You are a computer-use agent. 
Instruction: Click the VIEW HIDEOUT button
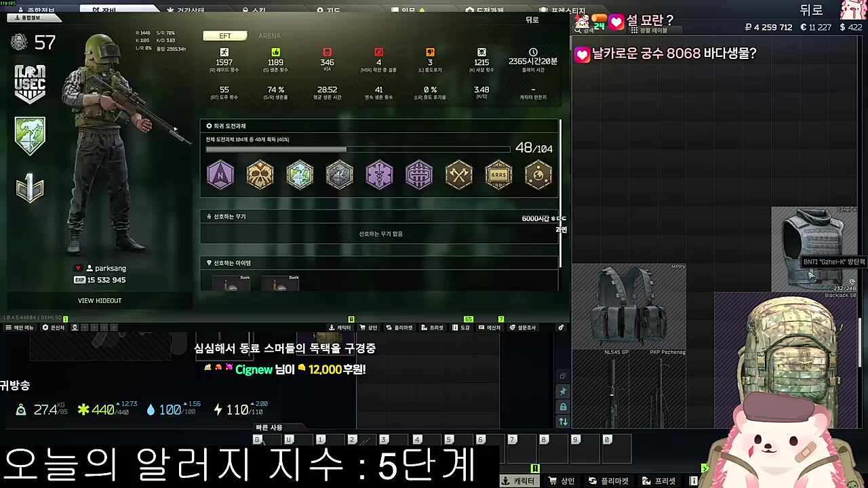[x=100, y=301]
